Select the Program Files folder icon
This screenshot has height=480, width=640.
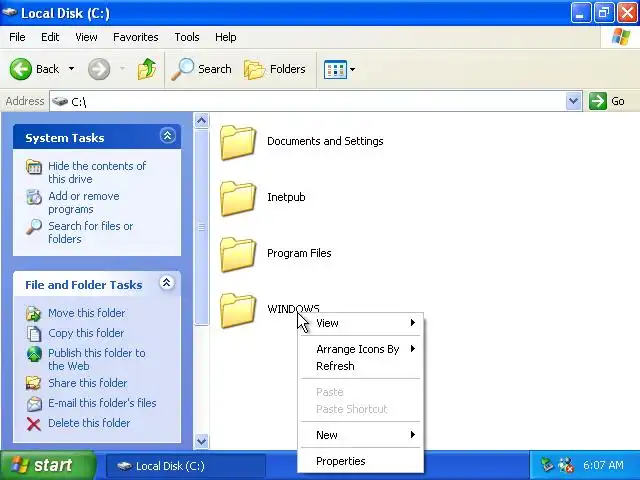(238, 254)
